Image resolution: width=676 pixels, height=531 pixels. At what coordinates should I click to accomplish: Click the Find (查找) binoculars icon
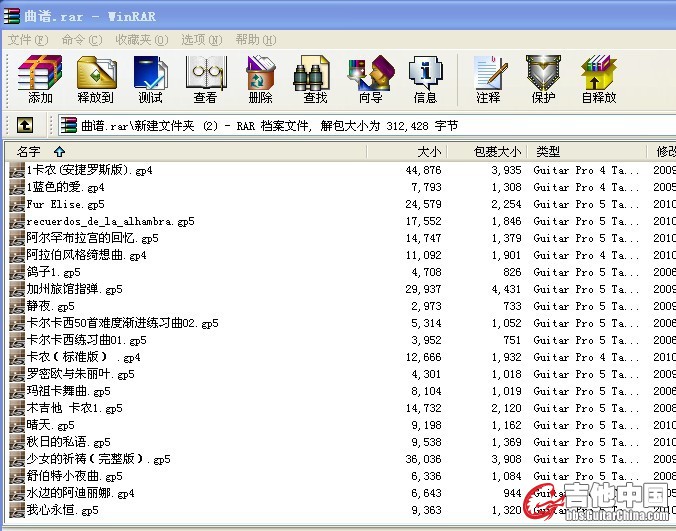(x=315, y=79)
